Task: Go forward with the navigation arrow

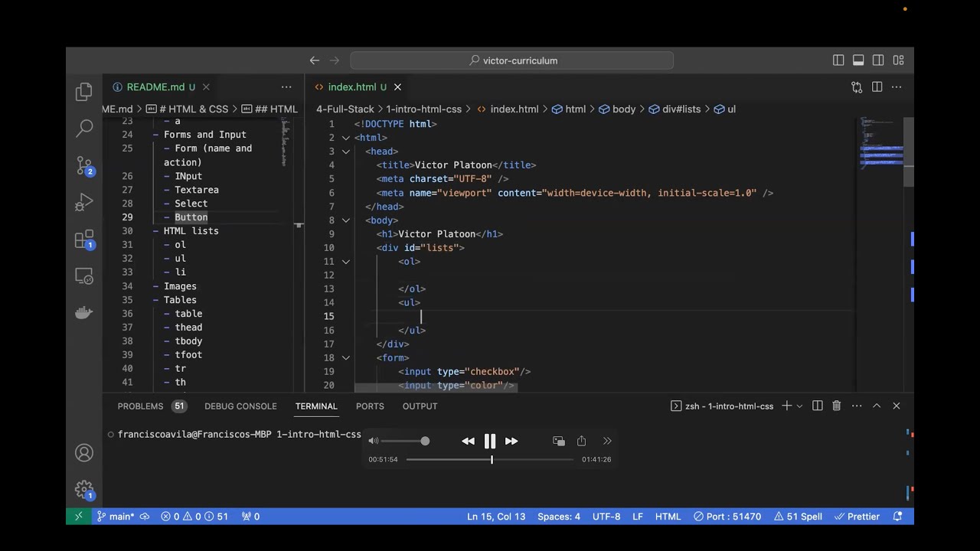Action: point(335,60)
